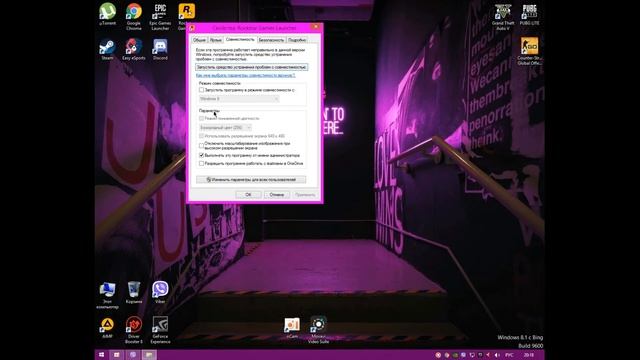Select the AIMP desktop icon
This screenshot has width=640, height=360.
tap(107, 328)
